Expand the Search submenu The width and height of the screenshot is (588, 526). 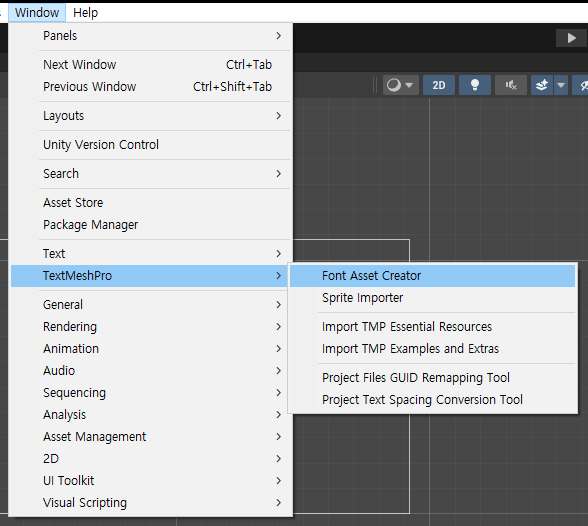point(150,174)
